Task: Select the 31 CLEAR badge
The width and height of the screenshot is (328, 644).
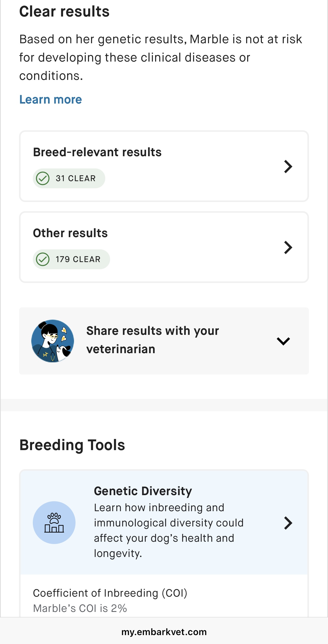Action: coord(69,178)
